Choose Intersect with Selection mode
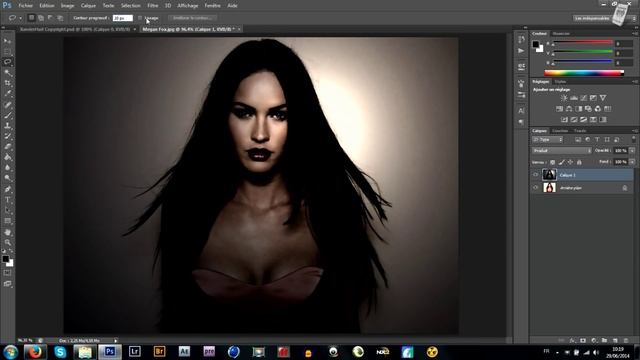The image size is (640, 360). (x=60, y=18)
